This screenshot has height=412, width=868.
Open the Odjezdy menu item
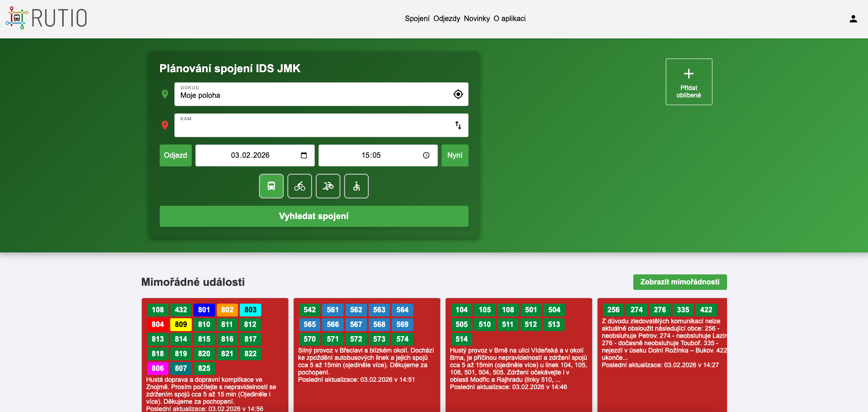point(447,19)
